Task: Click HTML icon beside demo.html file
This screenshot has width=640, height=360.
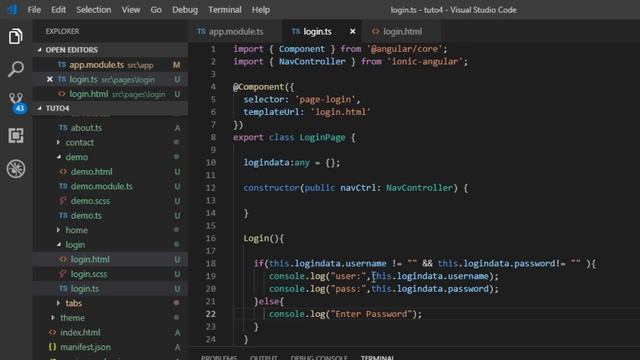Action: pyautogui.click(x=63, y=171)
